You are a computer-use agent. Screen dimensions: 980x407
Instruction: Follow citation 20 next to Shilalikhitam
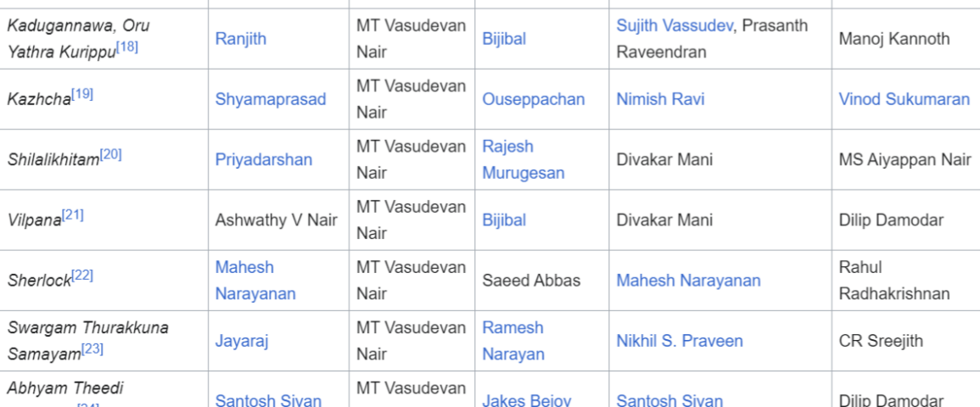(x=110, y=155)
